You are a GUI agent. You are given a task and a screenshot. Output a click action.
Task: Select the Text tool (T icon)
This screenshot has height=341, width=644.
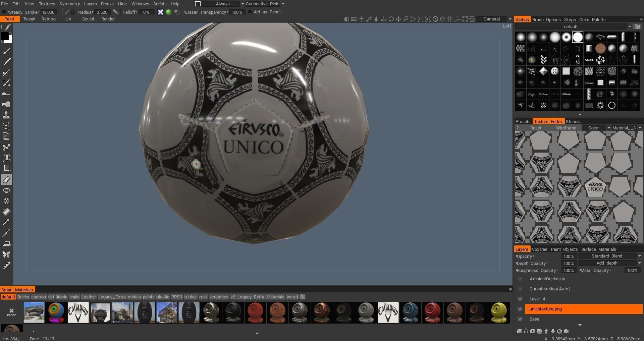[6, 158]
